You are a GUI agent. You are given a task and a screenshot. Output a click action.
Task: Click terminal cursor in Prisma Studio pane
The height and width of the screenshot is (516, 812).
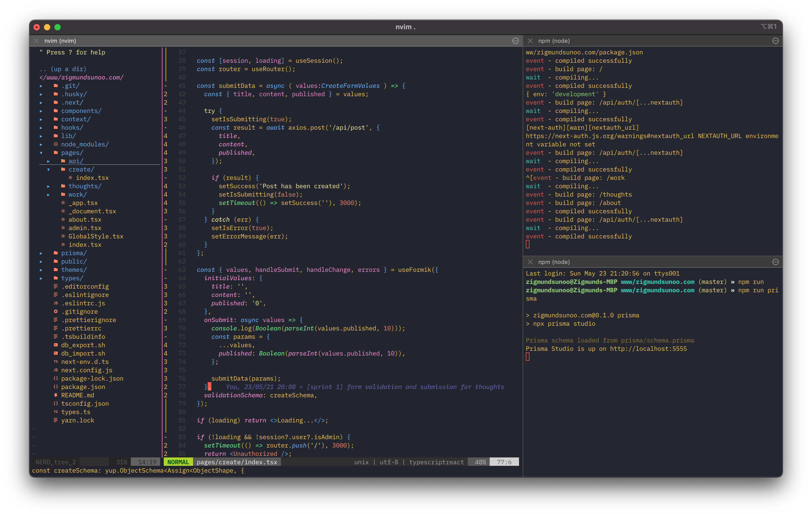pos(528,357)
